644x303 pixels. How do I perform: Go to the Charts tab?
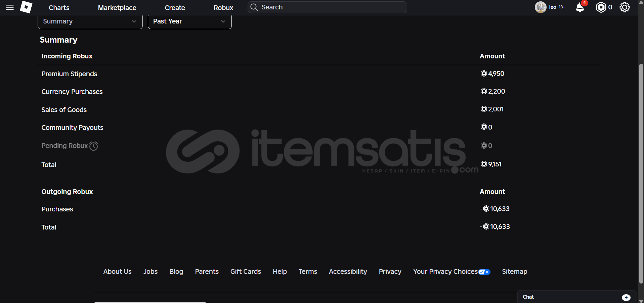pos(59,8)
